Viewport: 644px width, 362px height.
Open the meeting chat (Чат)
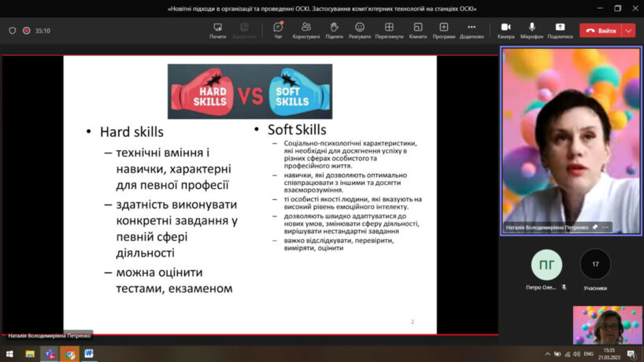(x=278, y=30)
